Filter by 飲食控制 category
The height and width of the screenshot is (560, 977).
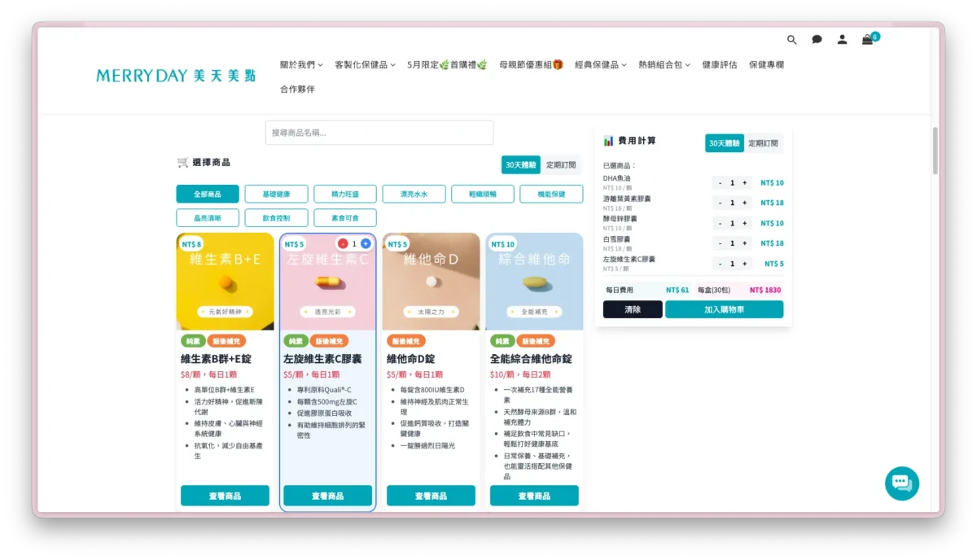click(x=276, y=217)
